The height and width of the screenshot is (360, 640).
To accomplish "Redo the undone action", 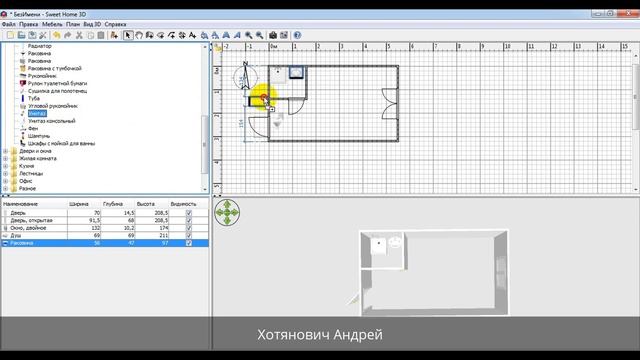I will click(68, 36).
